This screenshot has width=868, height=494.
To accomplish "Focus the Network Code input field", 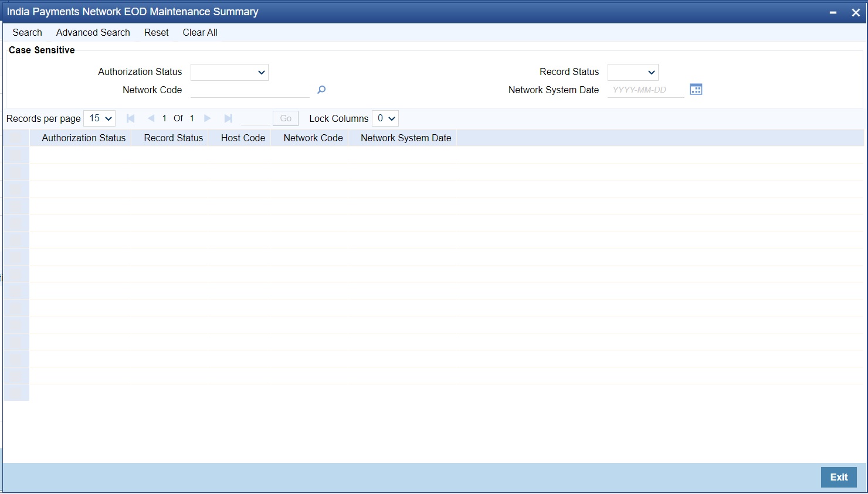I will [x=250, y=90].
